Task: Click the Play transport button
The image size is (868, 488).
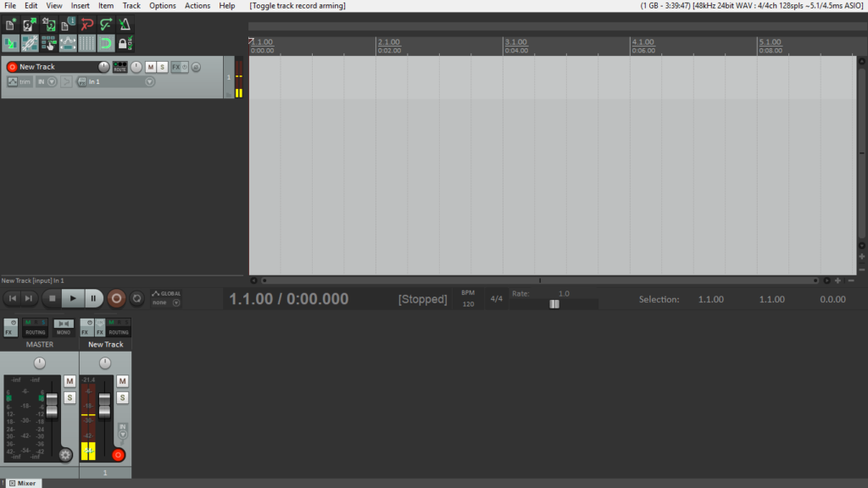Action: tap(73, 299)
